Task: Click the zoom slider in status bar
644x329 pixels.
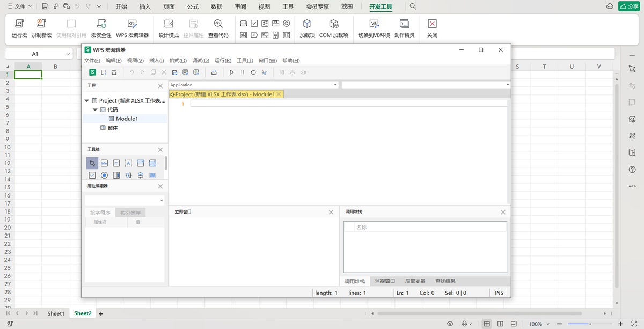Action: (x=589, y=324)
